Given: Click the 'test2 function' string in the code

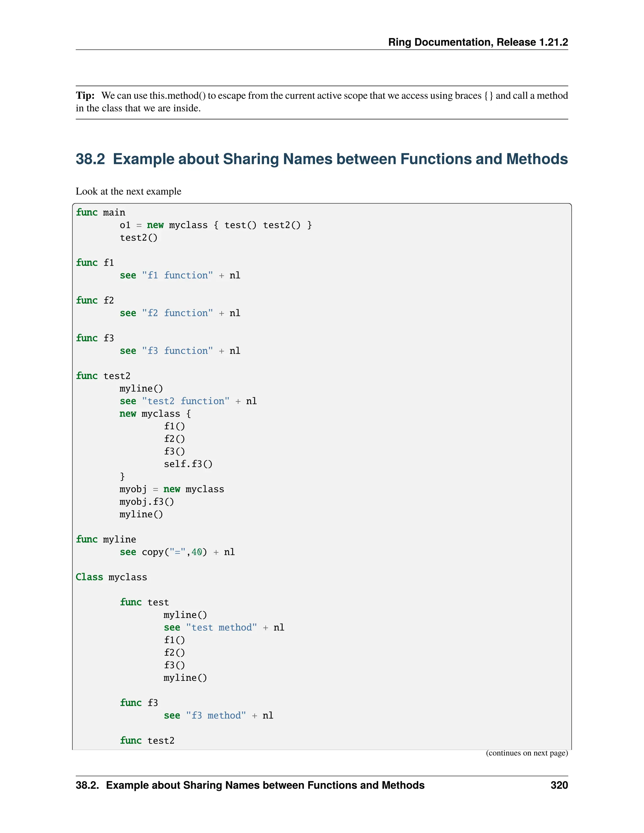Looking at the screenshot, I should tap(186, 401).
